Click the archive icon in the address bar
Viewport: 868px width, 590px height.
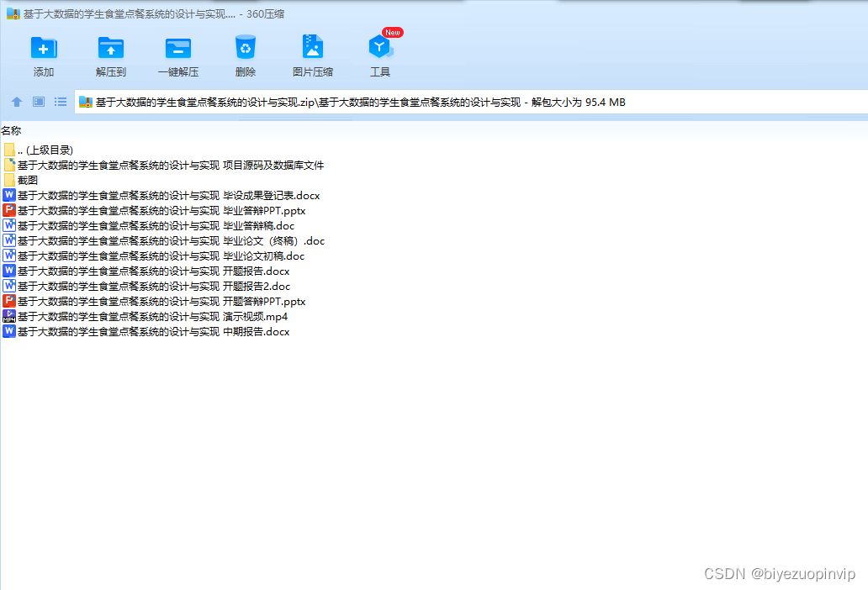coord(85,102)
